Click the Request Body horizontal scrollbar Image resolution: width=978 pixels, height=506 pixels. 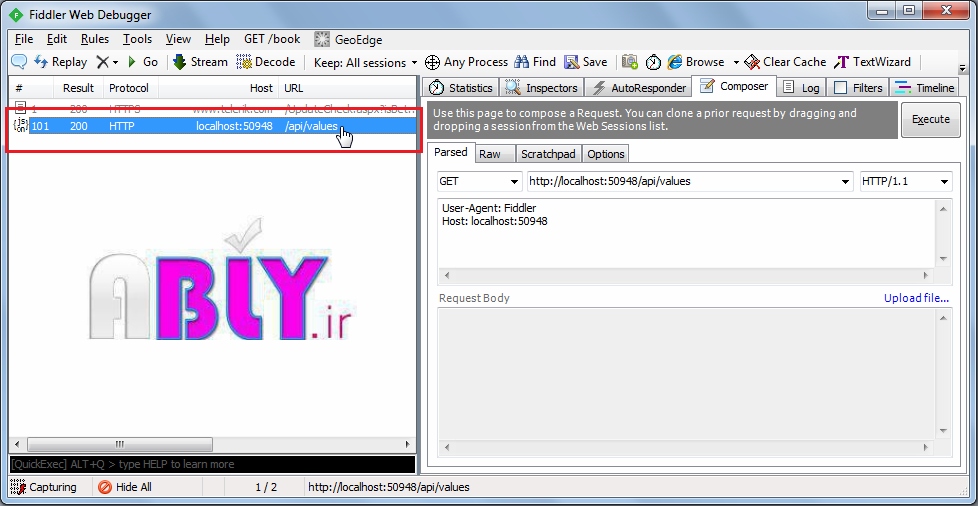coord(687,447)
